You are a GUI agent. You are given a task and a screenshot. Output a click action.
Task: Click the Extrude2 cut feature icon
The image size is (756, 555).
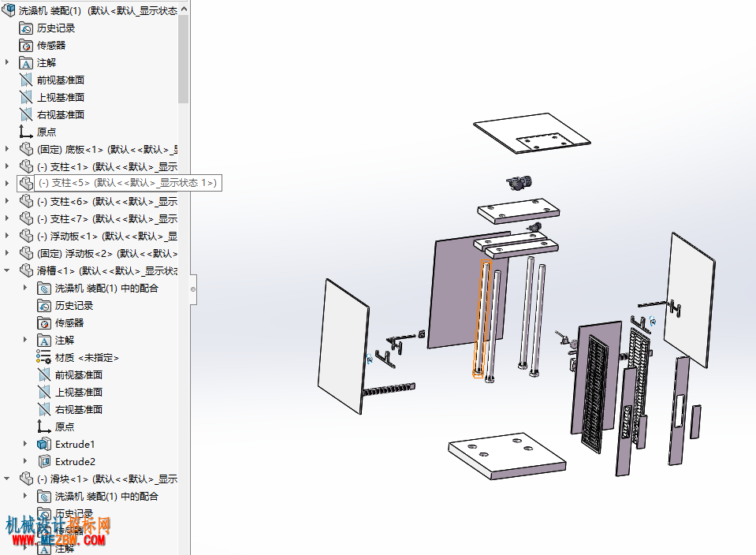44,461
